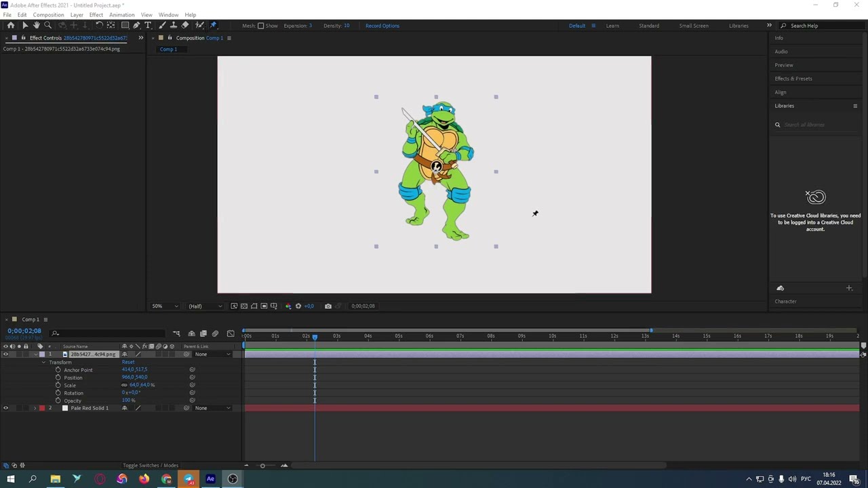Select the Eraser tool

click(x=185, y=25)
